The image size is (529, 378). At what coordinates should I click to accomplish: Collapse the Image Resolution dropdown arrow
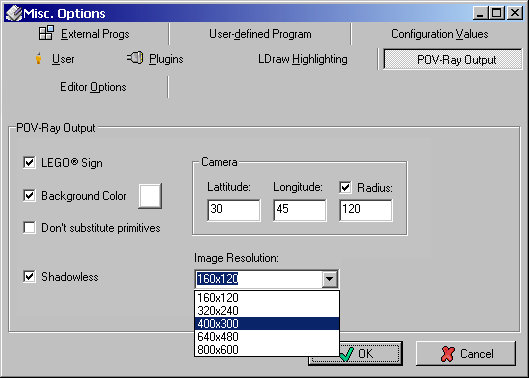[x=330, y=279]
